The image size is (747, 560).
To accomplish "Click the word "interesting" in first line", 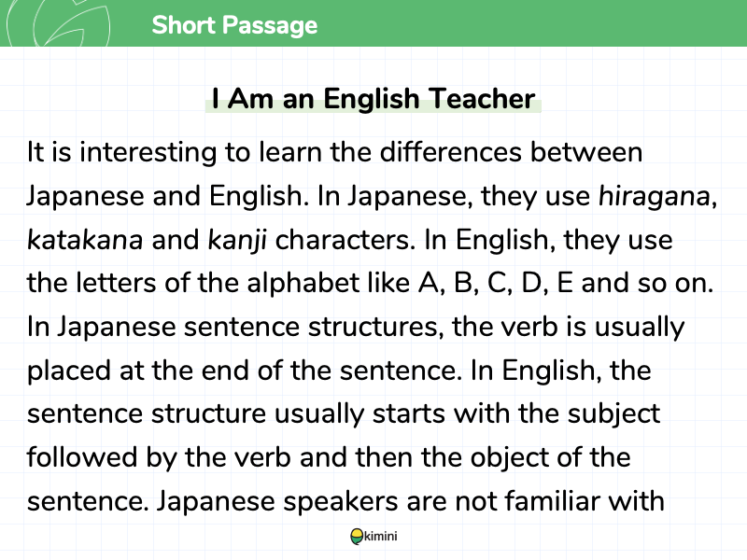I will [x=134, y=152].
